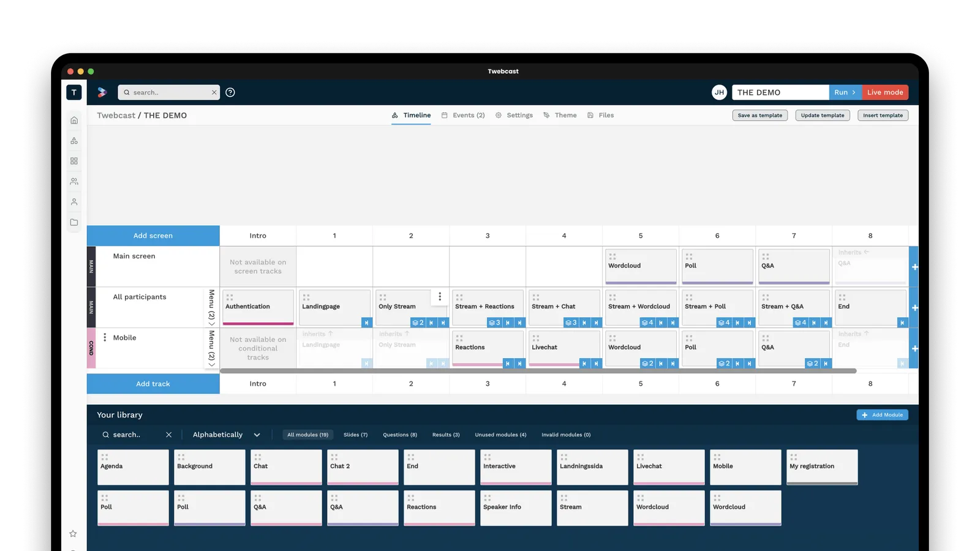Open the shapes icon in left sidebar
The width and height of the screenshot is (980, 551).
74,141
